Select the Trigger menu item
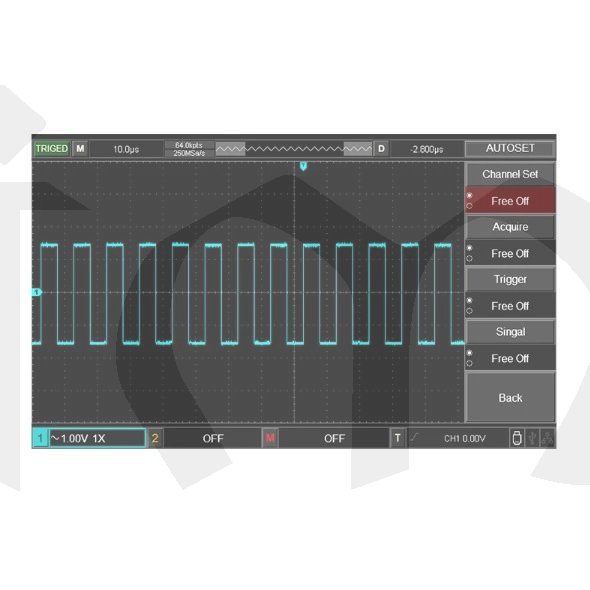Viewport: 590px width, 590px height. 510,279
